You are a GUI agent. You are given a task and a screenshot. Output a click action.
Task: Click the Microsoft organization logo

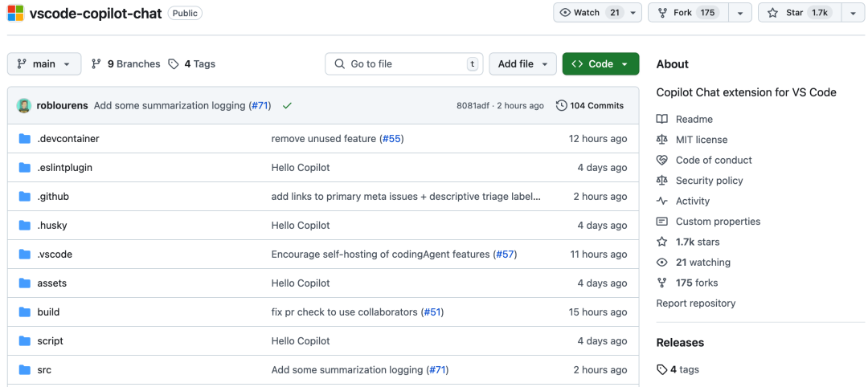(x=15, y=13)
